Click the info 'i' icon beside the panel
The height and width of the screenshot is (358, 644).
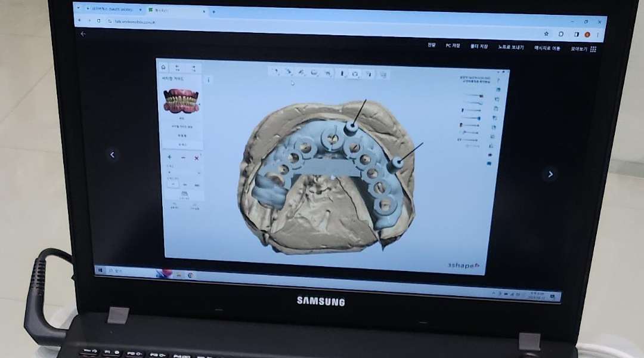[x=208, y=80]
